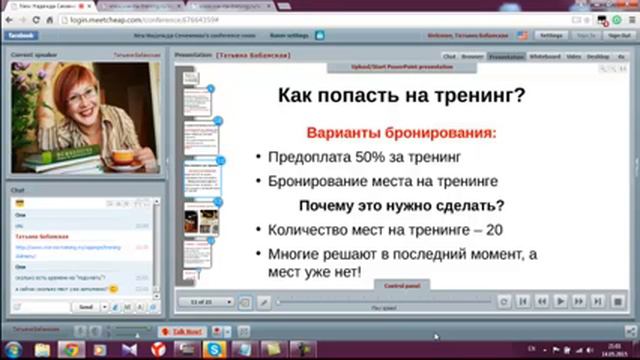This screenshot has height=360, width=640.
Task: Click the system tray volume icon
Action: (x=589, y=350)
